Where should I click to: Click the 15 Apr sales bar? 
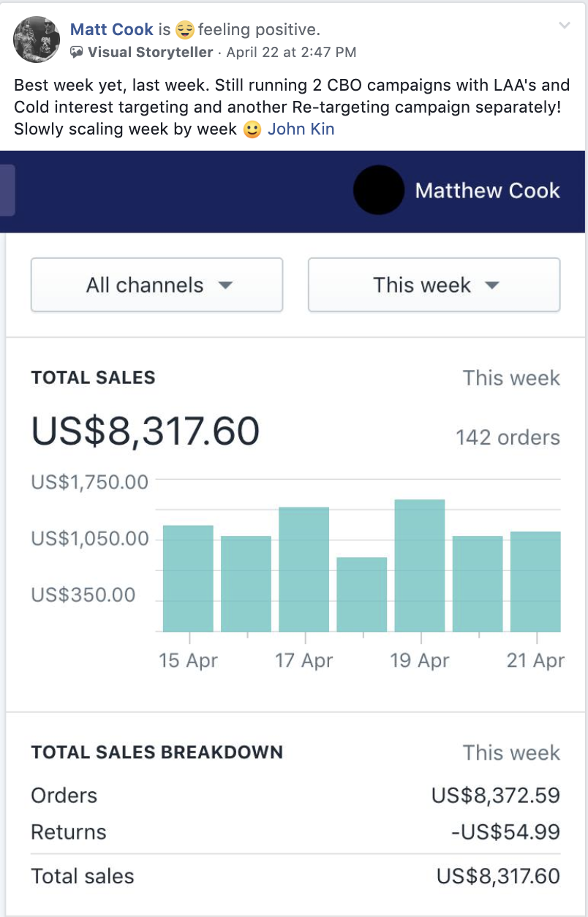(x=188, y=578)
